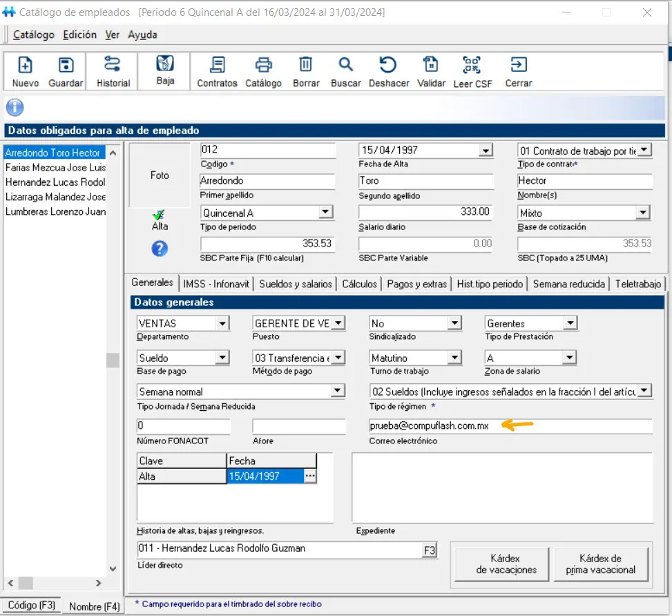Save record with Guardar icon
Image resolution: width=672 pixels, height=616 pixels.
coord(66,66)
